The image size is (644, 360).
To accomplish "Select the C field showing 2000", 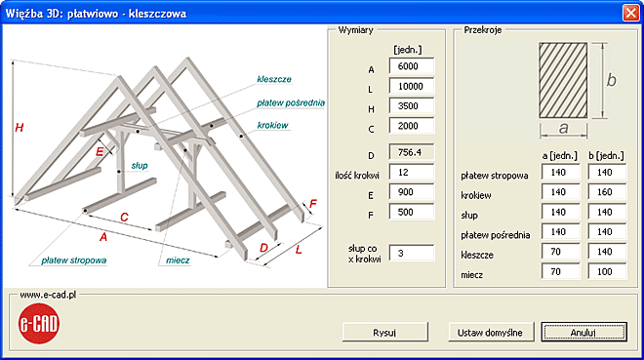I will click(411, 126).
